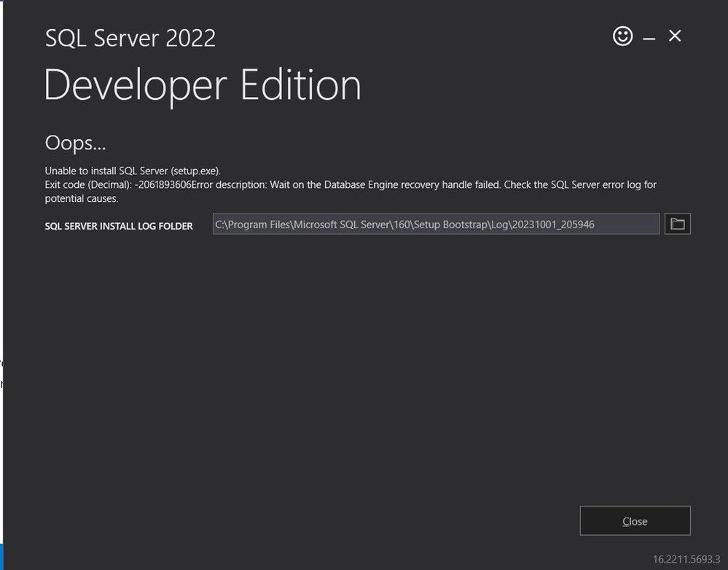This screenshot has height=570, width=728.
Task: Close installer with the X icon
Action: 675,36
